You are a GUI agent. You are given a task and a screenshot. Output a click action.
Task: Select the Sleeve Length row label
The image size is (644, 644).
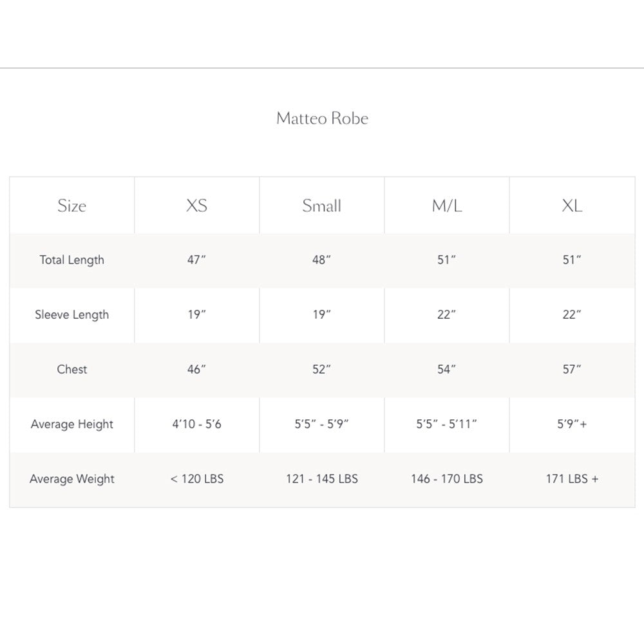pos(71,315)
